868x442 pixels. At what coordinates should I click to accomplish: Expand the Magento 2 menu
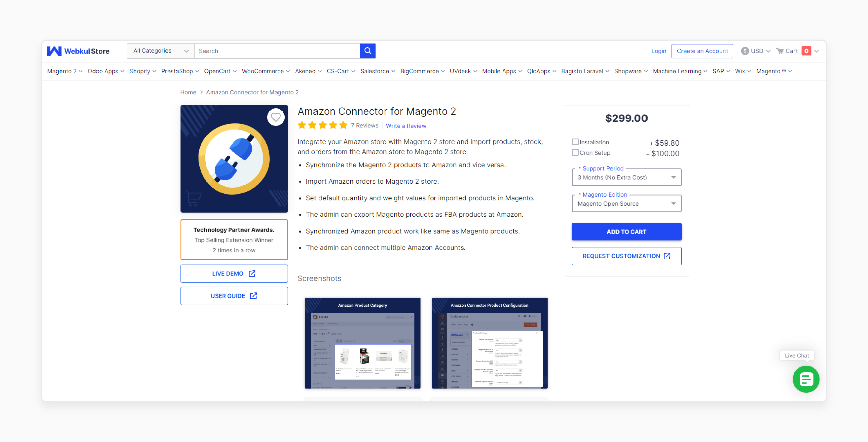click(65, 71)
